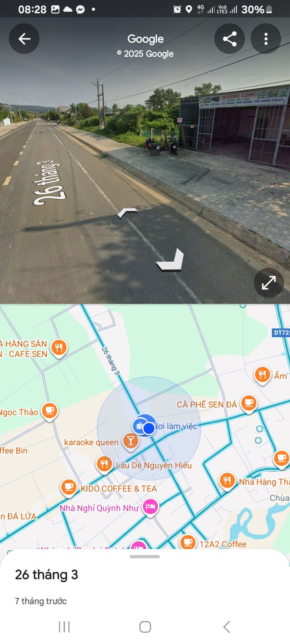The height and width of the screenshot is (644, 290).
Task: Open the Nhà Nghỉ Quỳnh Như hotel pin
Action: tap(150, 507)
